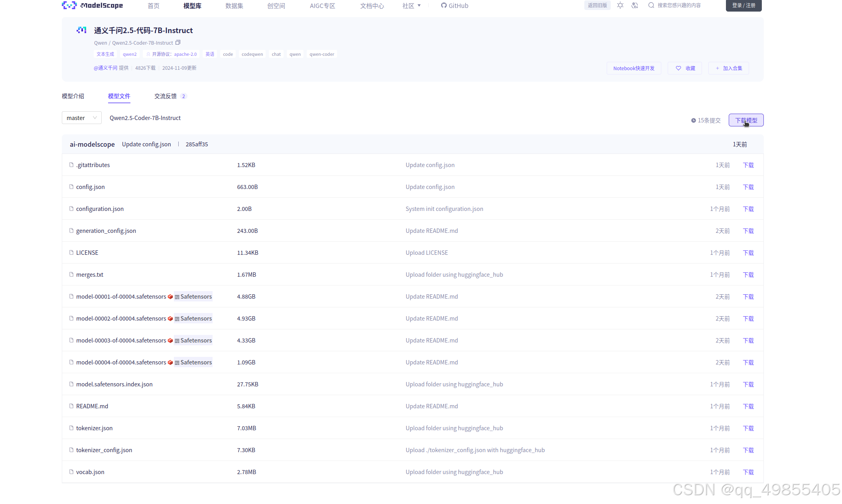This screenshot has height=504, width=842.
Task: Click red LFS icon for model-00003-of-00004
Action: coord(170,341)
